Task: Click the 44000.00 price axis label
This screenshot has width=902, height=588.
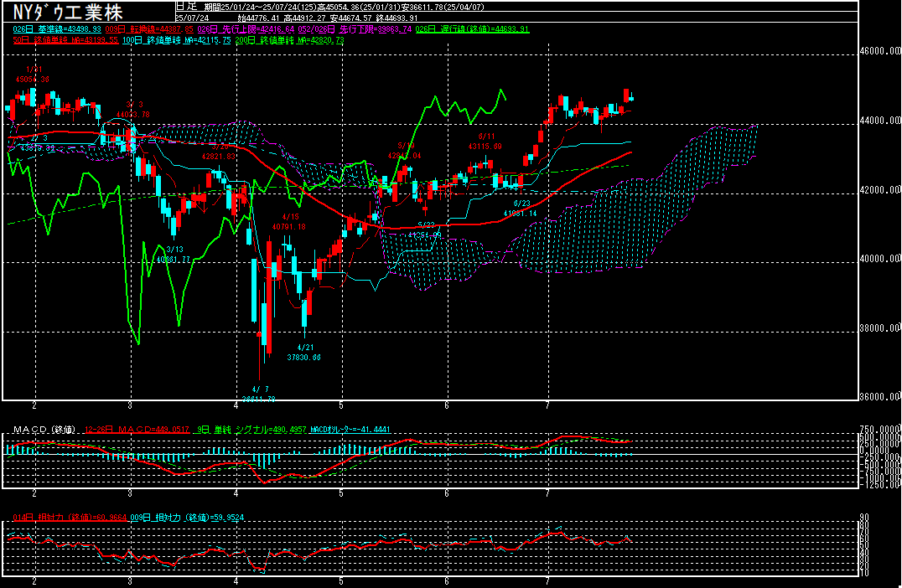Action: click(x=879, y=121)
